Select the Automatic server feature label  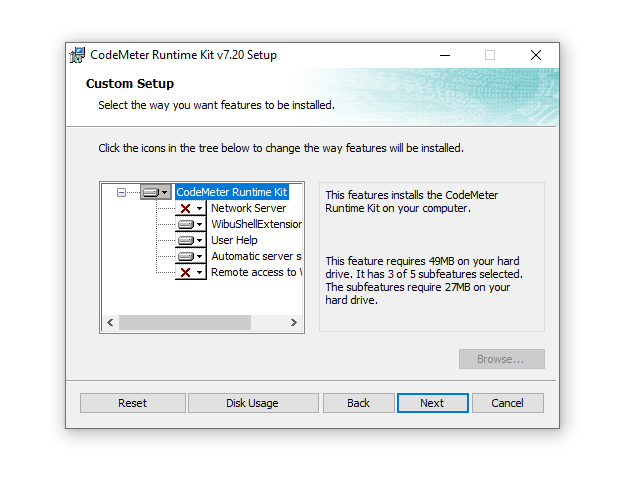point(256,256)
